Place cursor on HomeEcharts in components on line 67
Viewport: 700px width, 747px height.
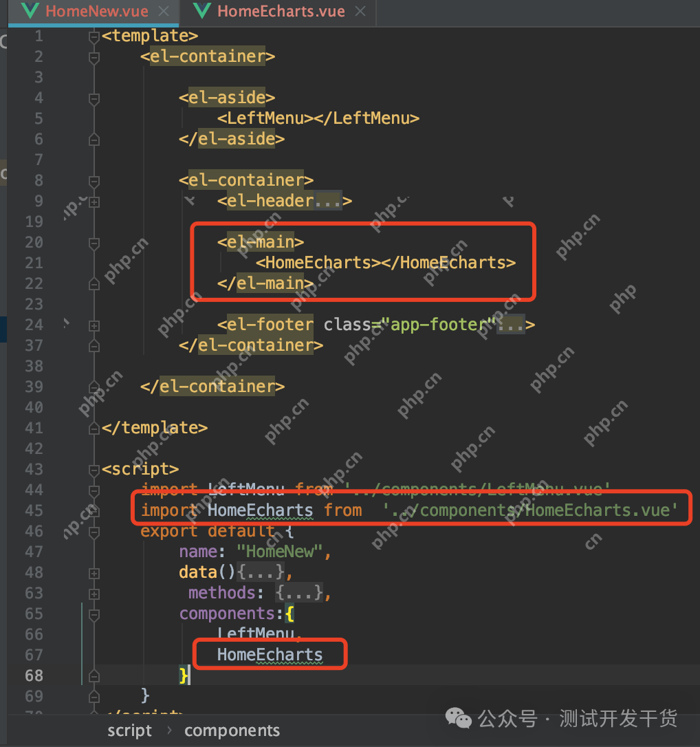click(270, 655)
